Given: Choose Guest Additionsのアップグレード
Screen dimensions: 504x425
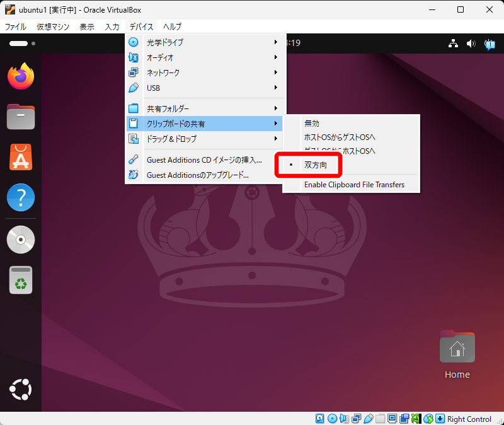Looking at the screenshot, I should [x=204, y=175].
